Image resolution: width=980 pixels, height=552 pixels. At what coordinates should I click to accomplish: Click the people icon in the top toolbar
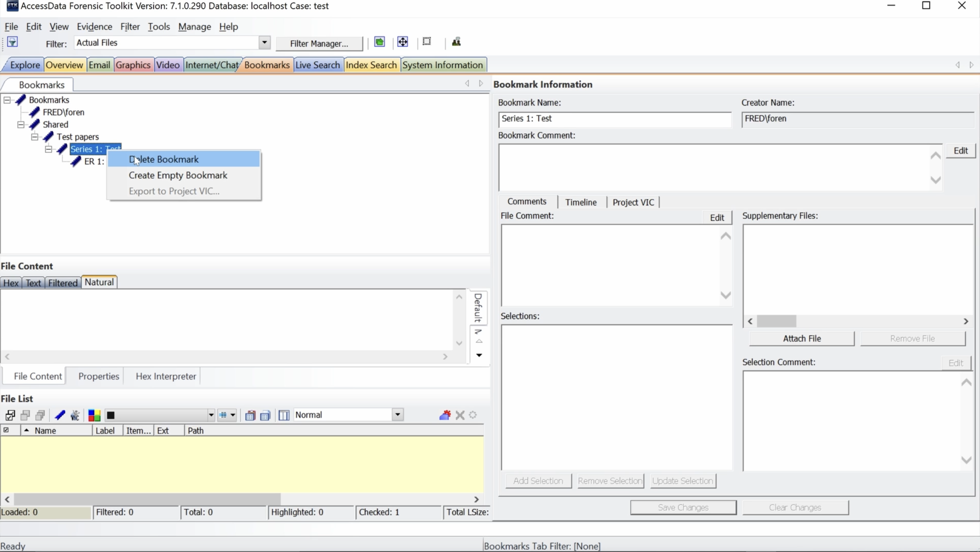pos(456,42)
